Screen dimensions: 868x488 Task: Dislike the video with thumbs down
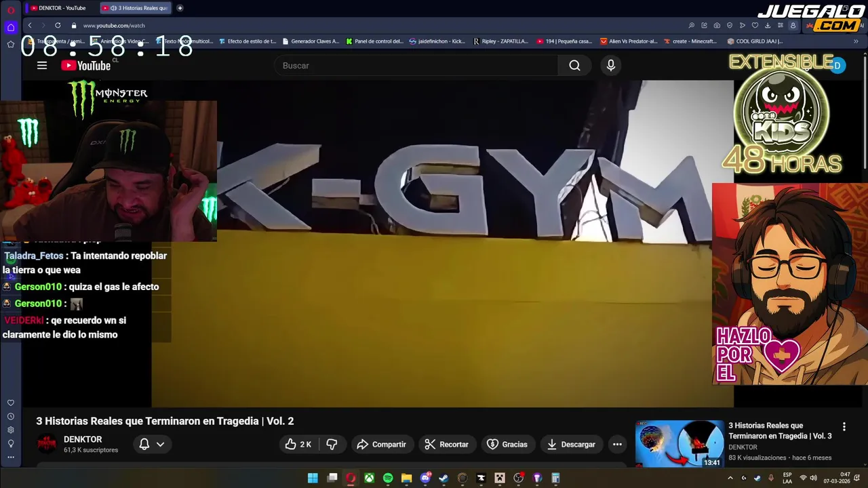click(x=332, y=445)
